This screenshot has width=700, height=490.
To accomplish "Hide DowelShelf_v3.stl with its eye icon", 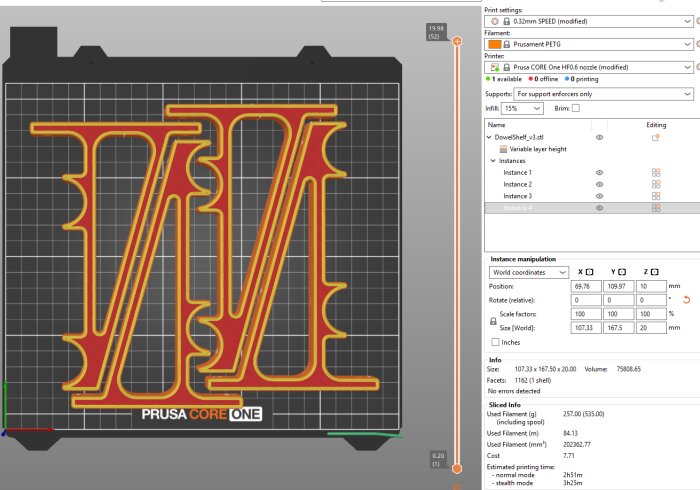I will point(600,137).
